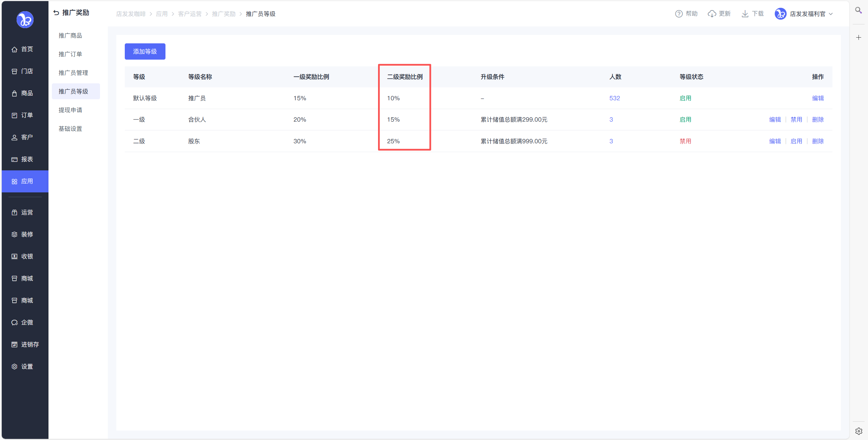Disable the 合伙人 level via 禁用
868x440 pixels.
[796, 120]
